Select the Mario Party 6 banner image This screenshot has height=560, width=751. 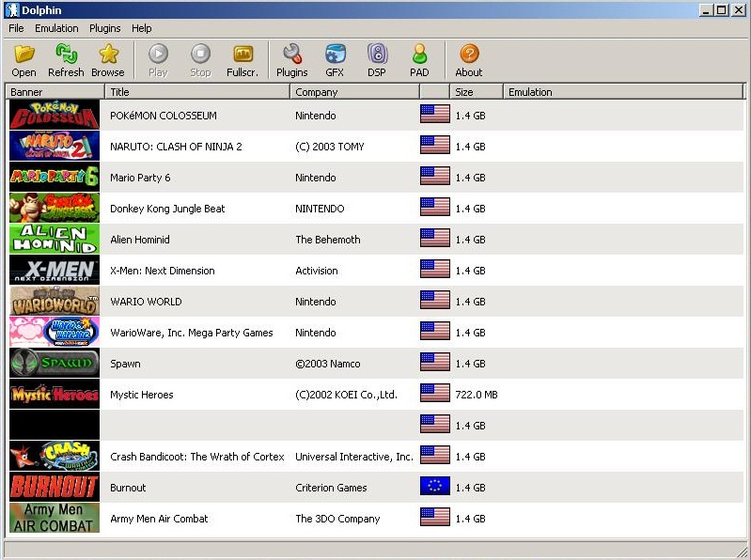(55, 177)
